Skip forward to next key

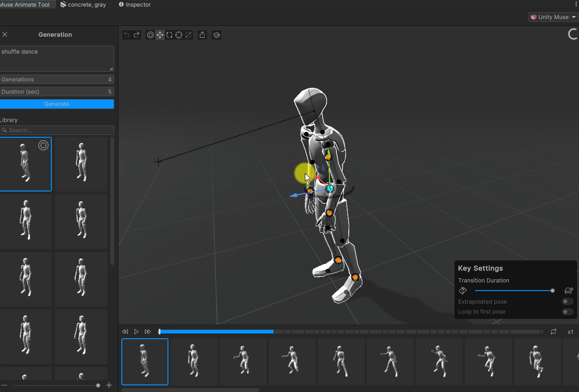148,332
